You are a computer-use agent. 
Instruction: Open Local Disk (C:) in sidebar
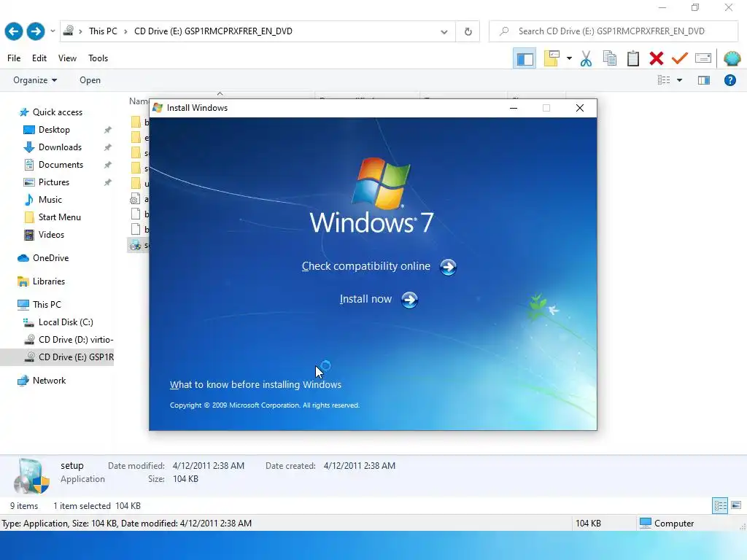tap(66, 322)
